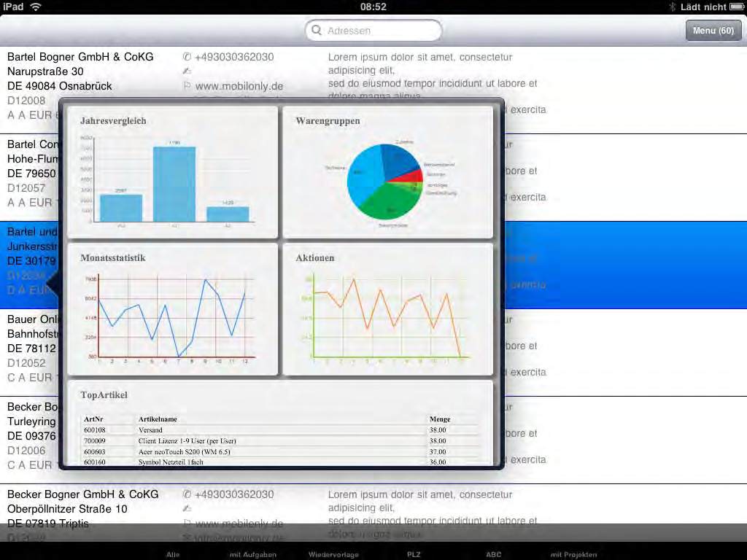Tap the web flag icon beside www.mobilonly.de
The height and width of the screenshot is (560, 747).
[187, 86]
